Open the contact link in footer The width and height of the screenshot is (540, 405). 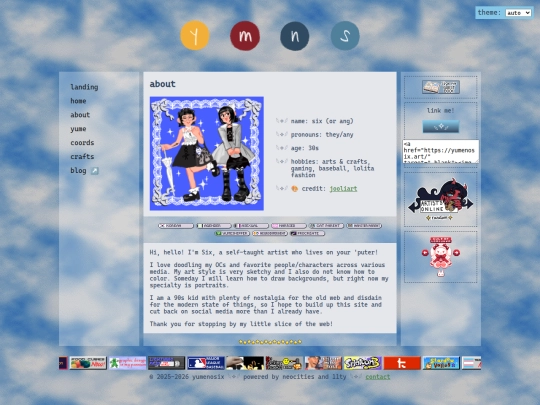[x=378, y=377]
